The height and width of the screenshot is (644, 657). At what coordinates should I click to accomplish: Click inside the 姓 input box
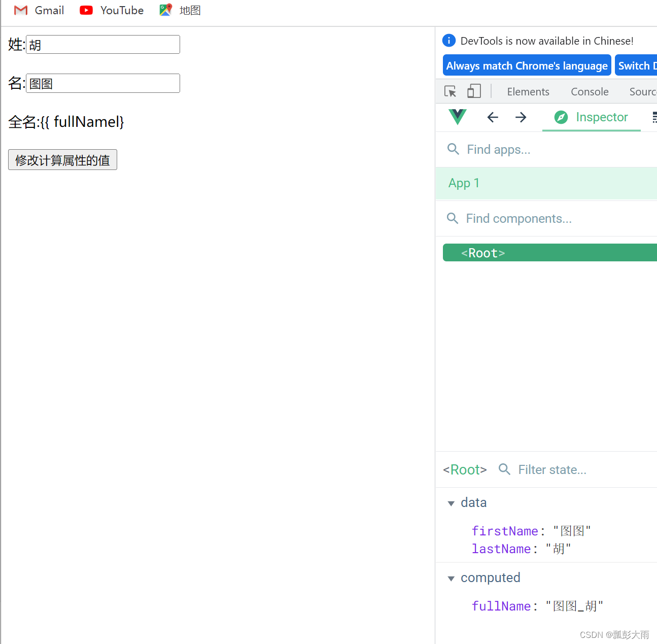pos(101,44)
